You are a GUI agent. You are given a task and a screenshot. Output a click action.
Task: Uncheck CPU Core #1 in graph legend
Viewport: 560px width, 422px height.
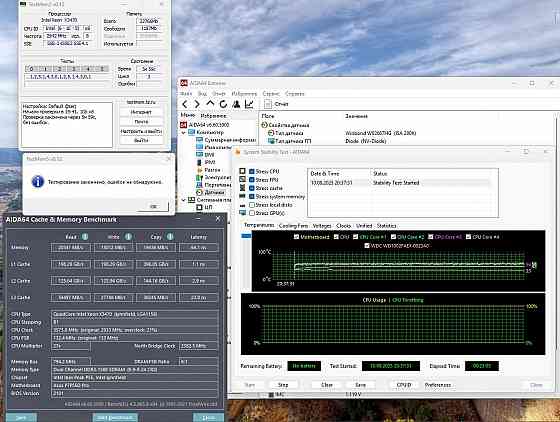click(x=355, y=237)
